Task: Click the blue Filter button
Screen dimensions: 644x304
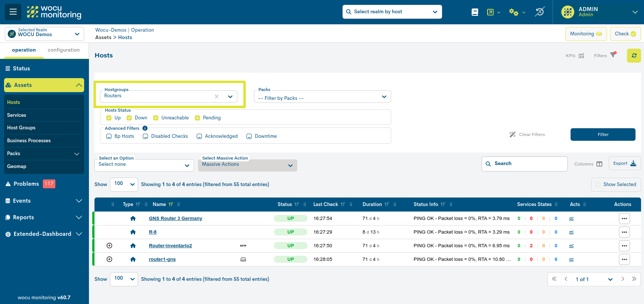Action: [603, 134]
